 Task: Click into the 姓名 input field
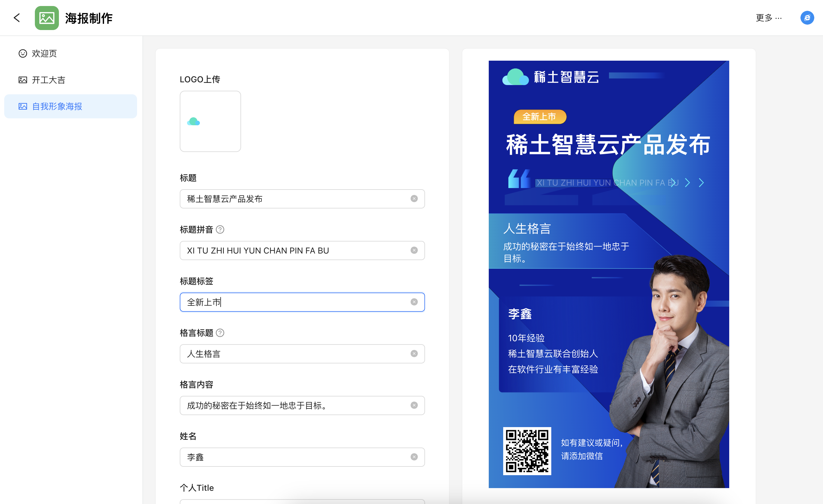pos(294,457)
